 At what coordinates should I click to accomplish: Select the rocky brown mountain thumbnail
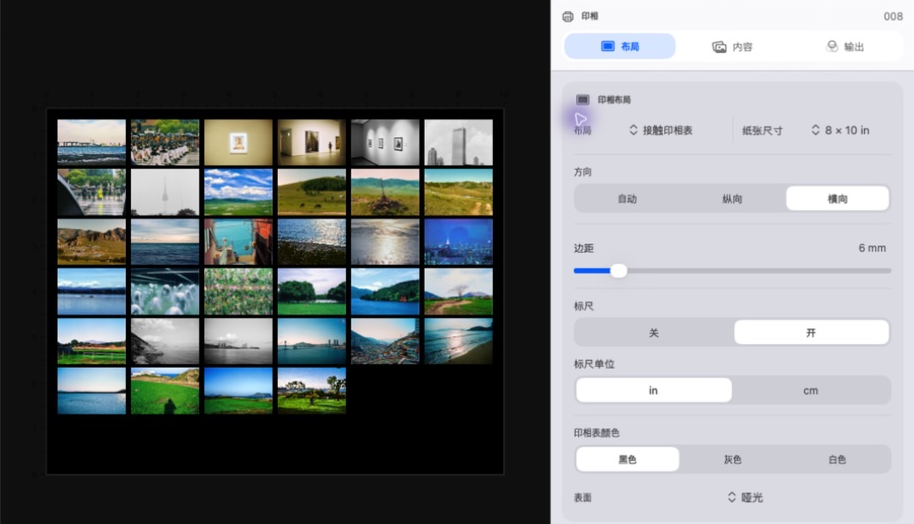92,242
